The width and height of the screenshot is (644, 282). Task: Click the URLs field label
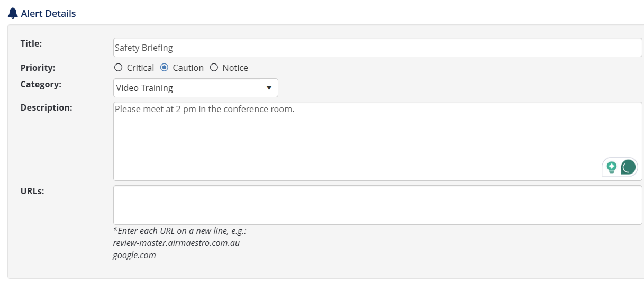coord(32,191)
